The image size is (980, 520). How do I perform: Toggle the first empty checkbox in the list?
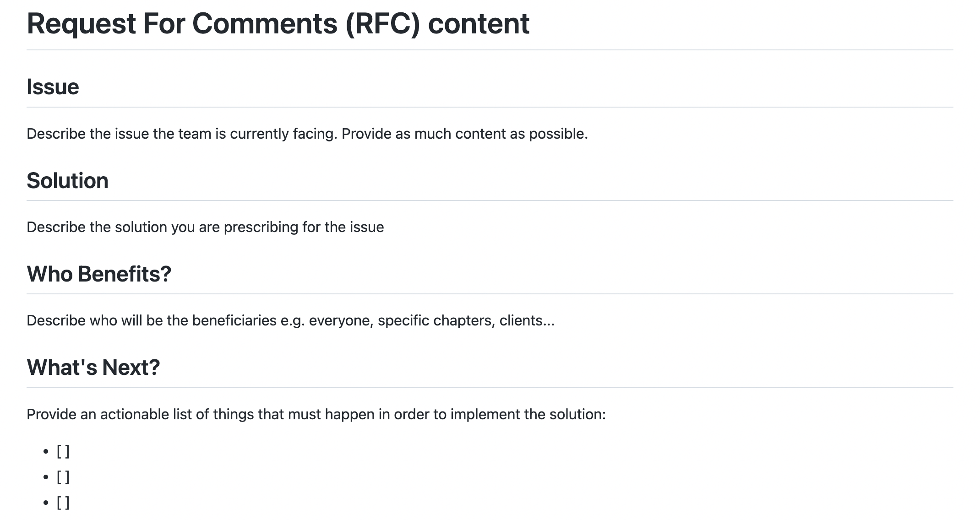point(63,452)
